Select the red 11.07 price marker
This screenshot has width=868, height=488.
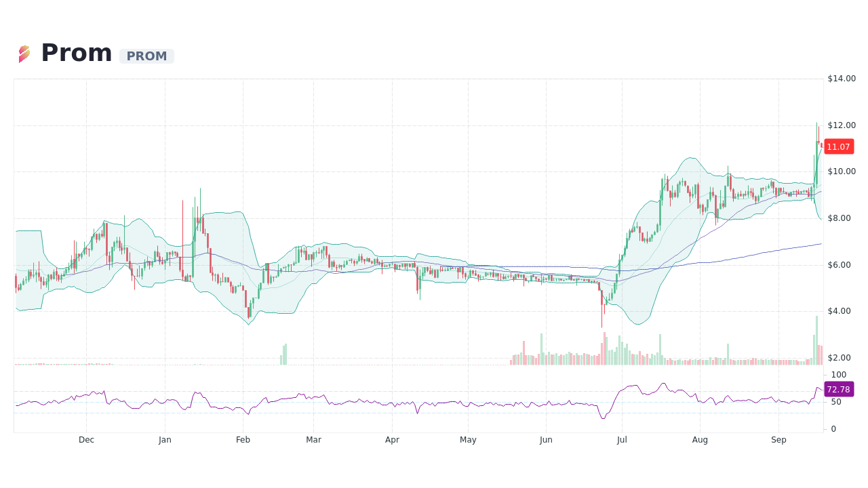coord(838,146)
